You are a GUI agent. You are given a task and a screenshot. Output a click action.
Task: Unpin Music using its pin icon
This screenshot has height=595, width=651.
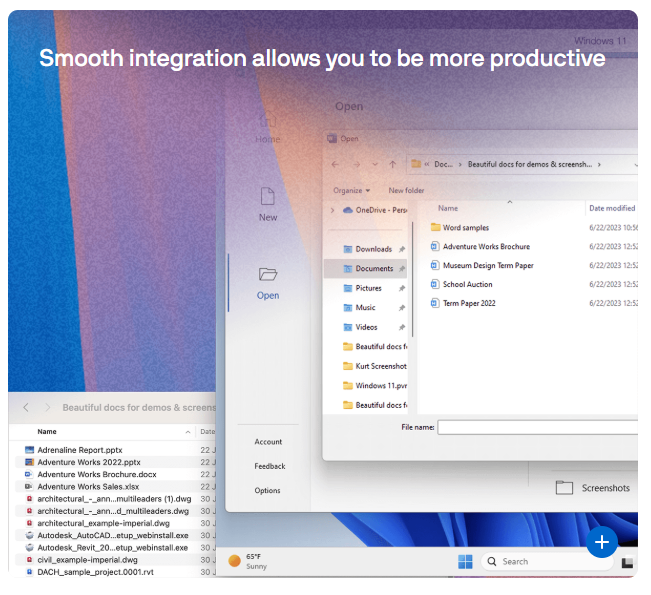pos(401,308)
